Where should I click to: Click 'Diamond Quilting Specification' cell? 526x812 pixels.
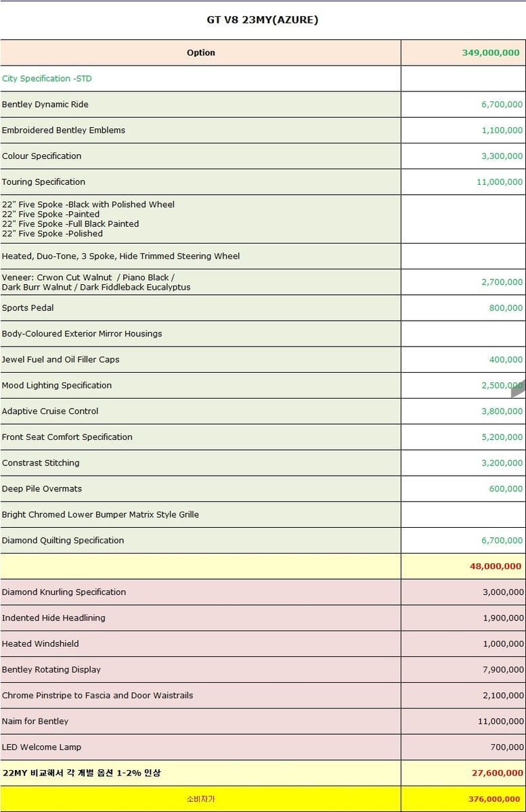[x=200, y=540]
